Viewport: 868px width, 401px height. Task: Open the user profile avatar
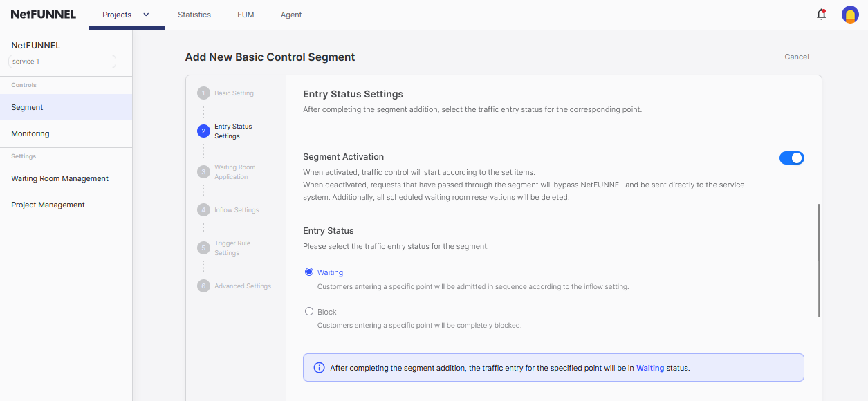click(x=849, y=14)
